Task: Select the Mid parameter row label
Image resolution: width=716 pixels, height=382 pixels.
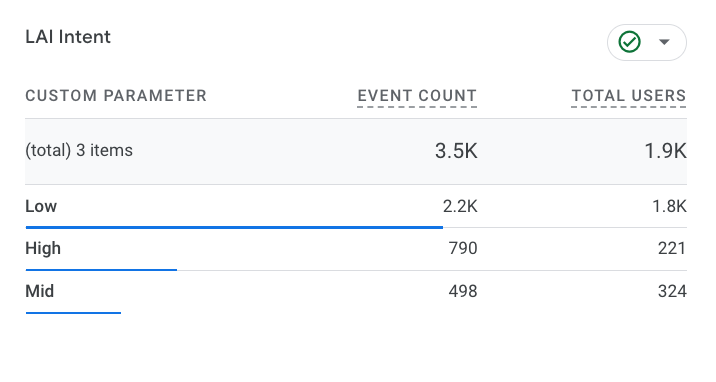Action: pos(39,291)
